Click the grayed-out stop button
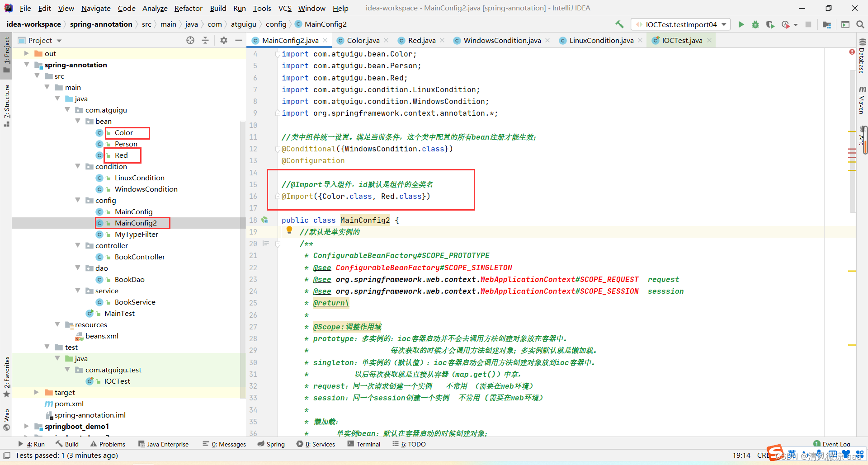The image size is (868, 465). pos(808,24)
